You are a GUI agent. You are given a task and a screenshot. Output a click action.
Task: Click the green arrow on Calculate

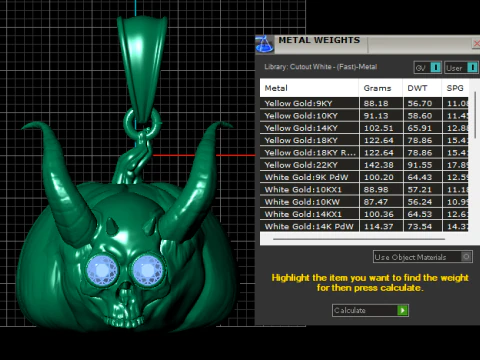click(x=402, y=310)
